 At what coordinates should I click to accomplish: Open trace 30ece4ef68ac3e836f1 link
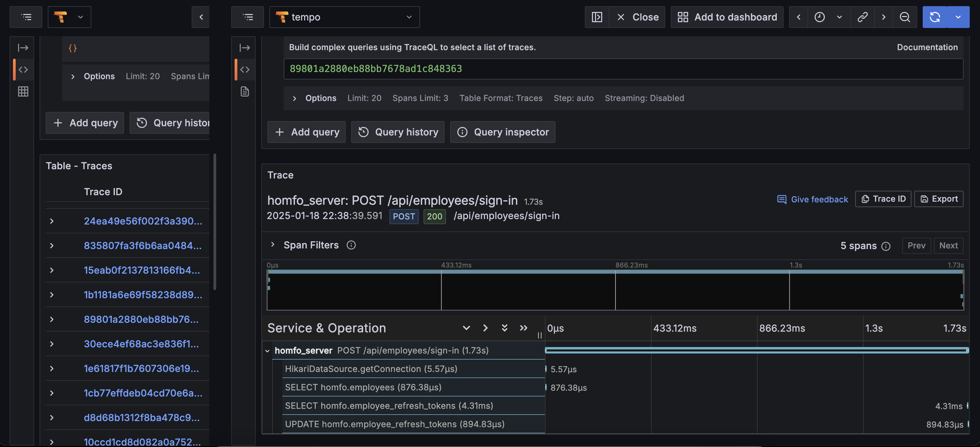tap(141, 344)
